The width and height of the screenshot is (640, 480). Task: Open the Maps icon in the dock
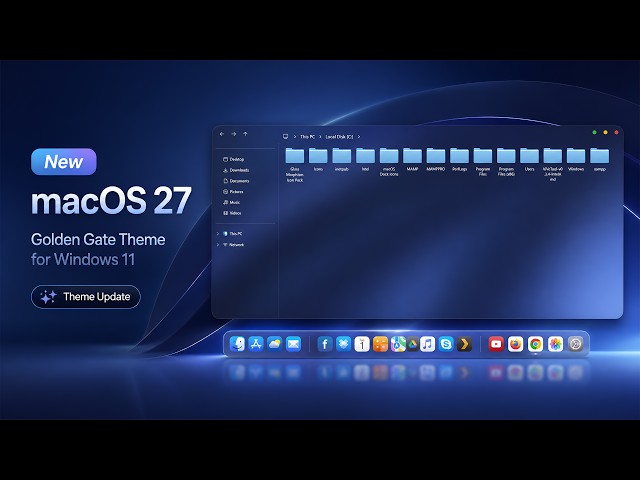[x=398, y=344]
